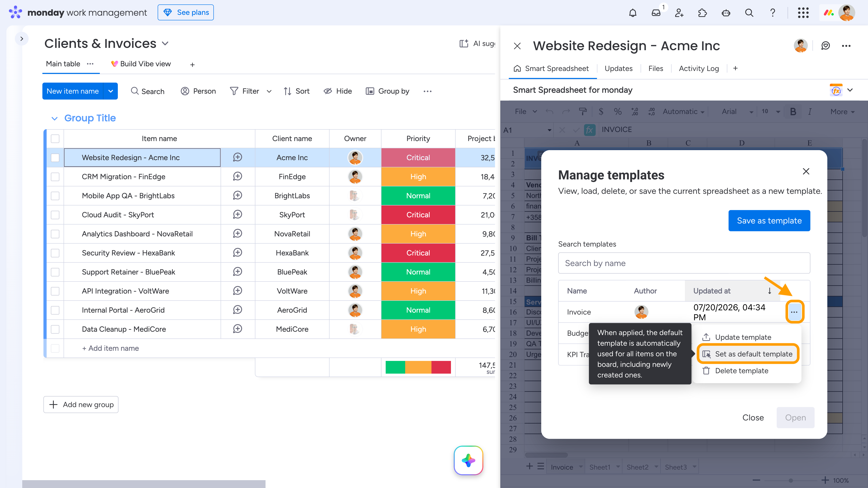The height and width of the screenshot is (488, 868).
Task: Add update to CRM Migration - FinEdge
Action: [x=238, y=176]
